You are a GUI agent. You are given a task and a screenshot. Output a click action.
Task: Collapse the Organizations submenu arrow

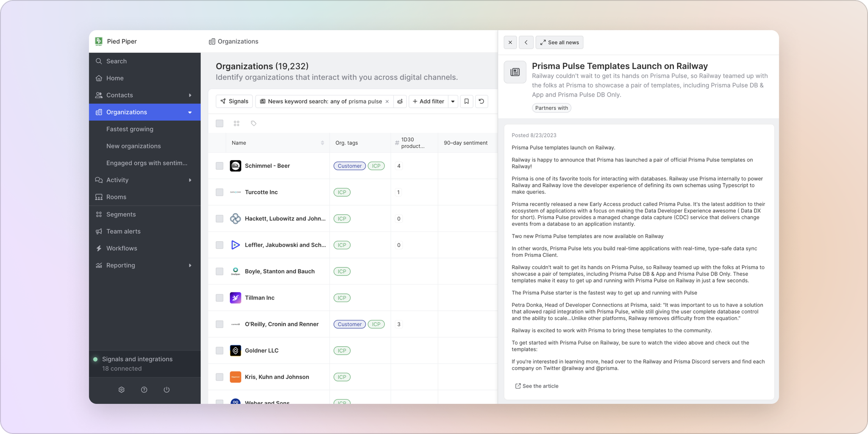[190, 112]
